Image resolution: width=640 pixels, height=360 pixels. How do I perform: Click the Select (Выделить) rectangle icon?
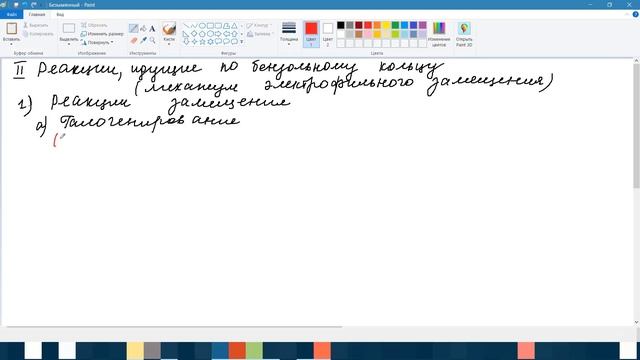point(69,28)
